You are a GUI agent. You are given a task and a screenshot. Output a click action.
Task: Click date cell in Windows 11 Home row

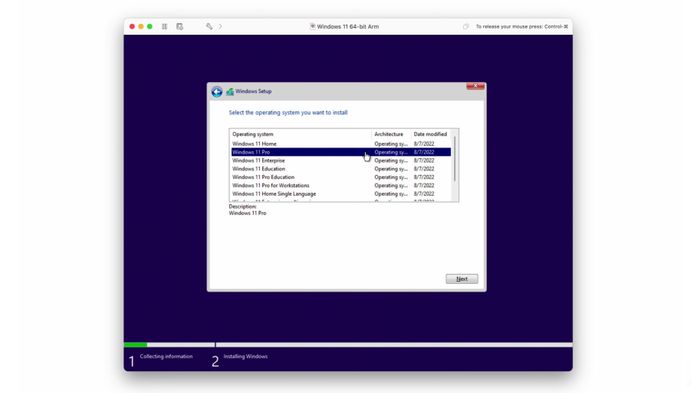click(424, 144)
